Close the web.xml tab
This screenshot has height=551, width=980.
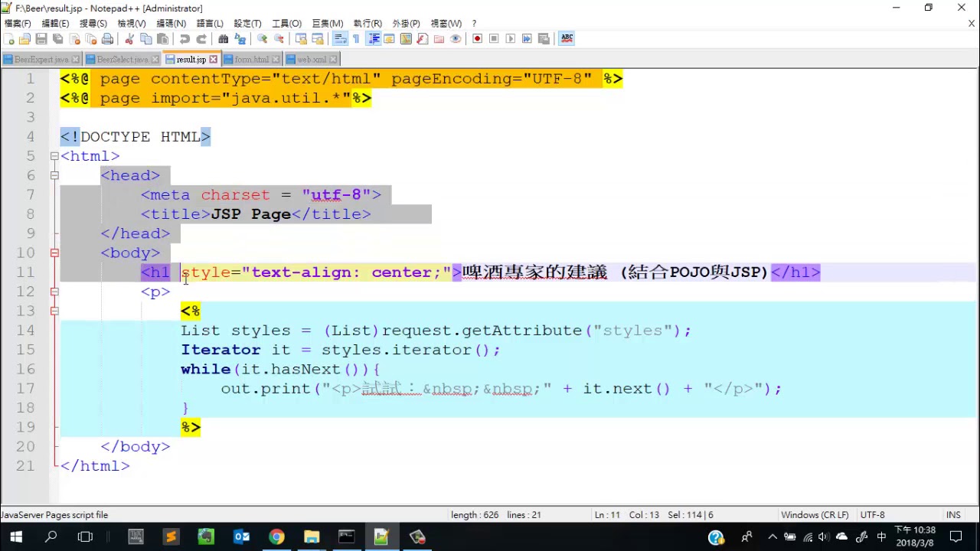click(333, 59)
